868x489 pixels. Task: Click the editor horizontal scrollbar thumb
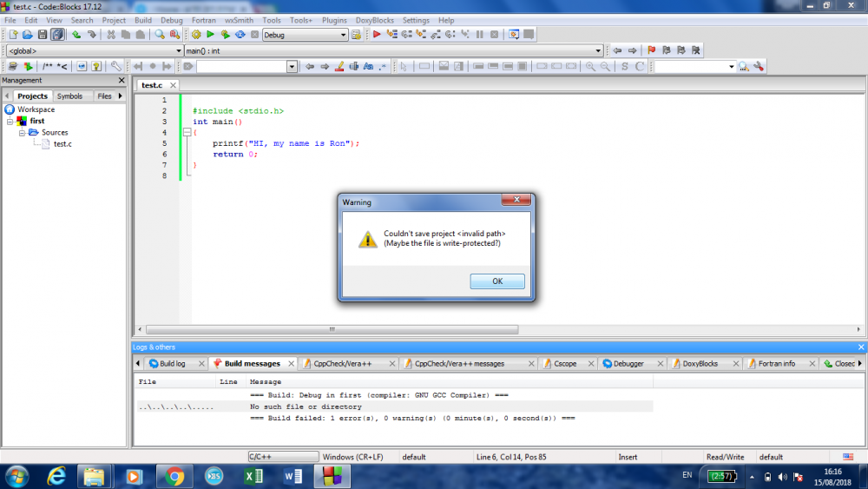pyautogui.click(x=332, y=329)
